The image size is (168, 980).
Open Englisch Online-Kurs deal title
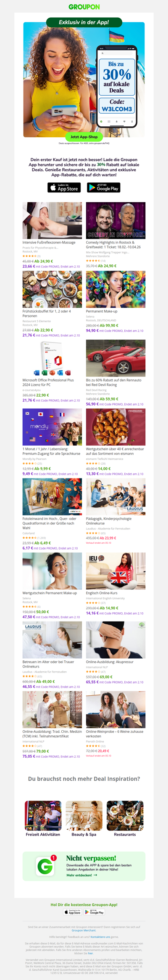(102, 593)
